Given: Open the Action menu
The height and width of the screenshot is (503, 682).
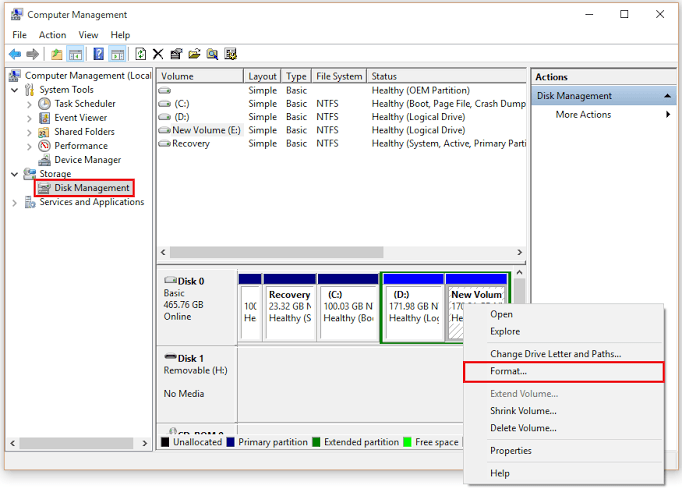Looking at the screenshot, I should (x=53, y=35).
